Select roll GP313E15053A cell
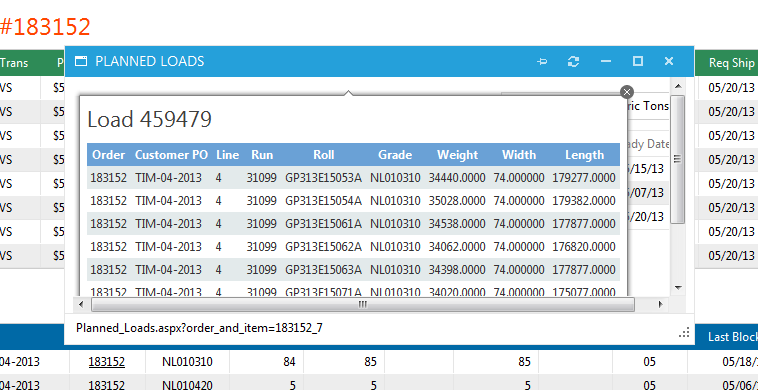The height and width of the screenshot is (390, 758). (x=323, y=178)
